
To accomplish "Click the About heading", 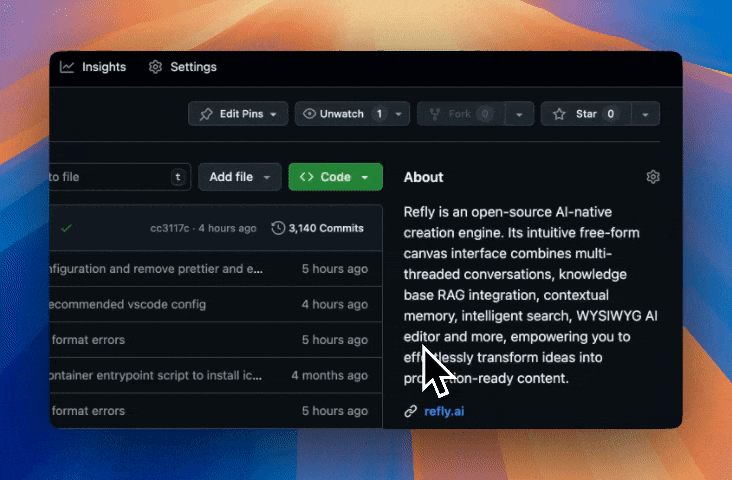I will click(x=423, y=177).
